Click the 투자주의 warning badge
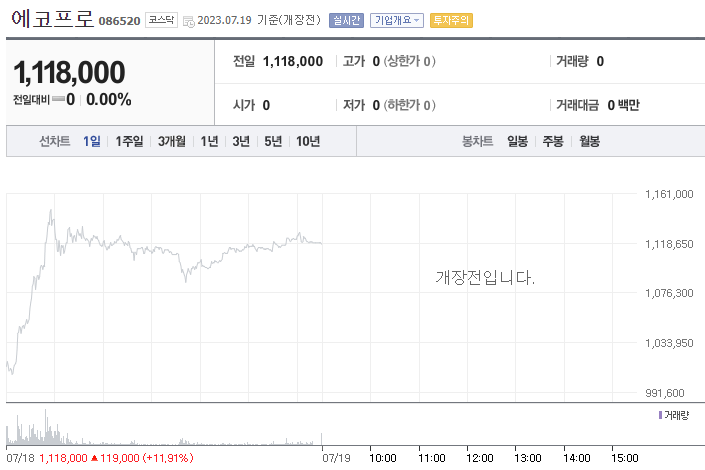Viewport: 705px width, 470px height. click(451, 20)
